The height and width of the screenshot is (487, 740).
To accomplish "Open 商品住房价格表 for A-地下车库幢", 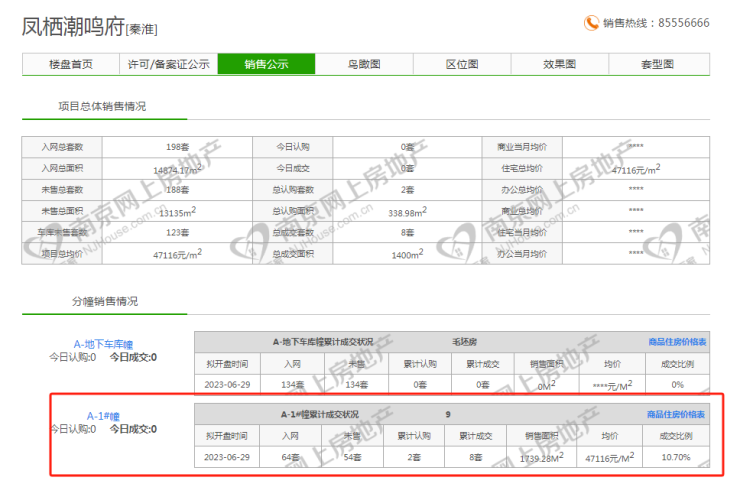I will pos(677,342).
